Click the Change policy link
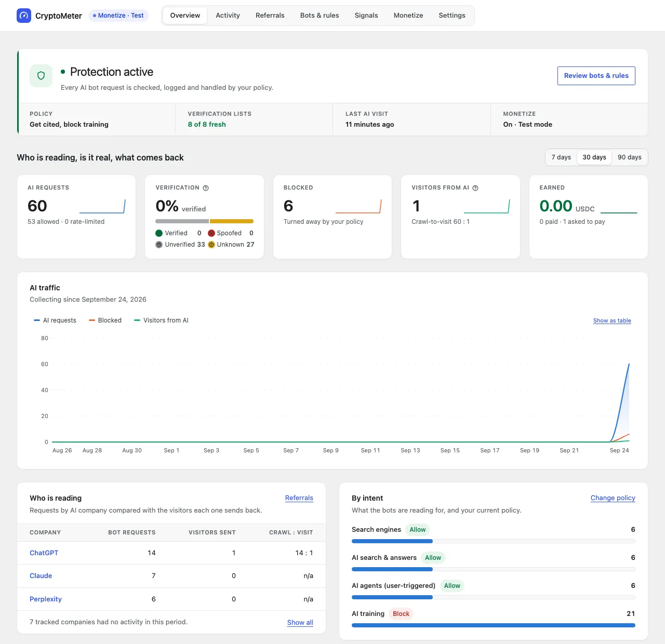Viewport: 665px width, 644px height. coord(613,498)
